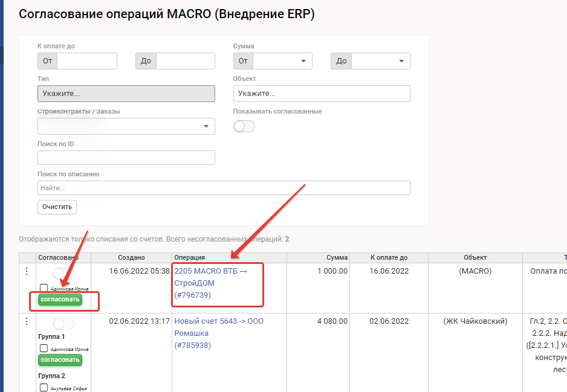Click согласовать button under Группа 1
This screenshot has height=392, width=567.
60,360
